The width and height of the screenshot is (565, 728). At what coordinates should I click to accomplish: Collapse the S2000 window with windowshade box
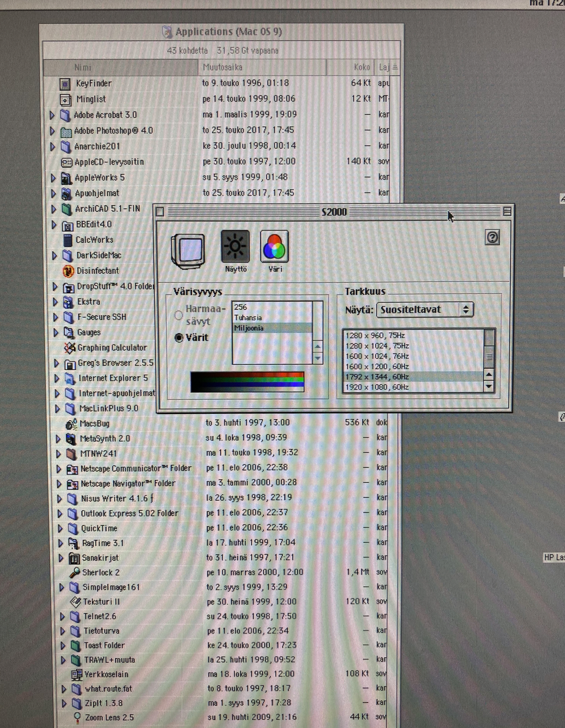tap(507, 211)
